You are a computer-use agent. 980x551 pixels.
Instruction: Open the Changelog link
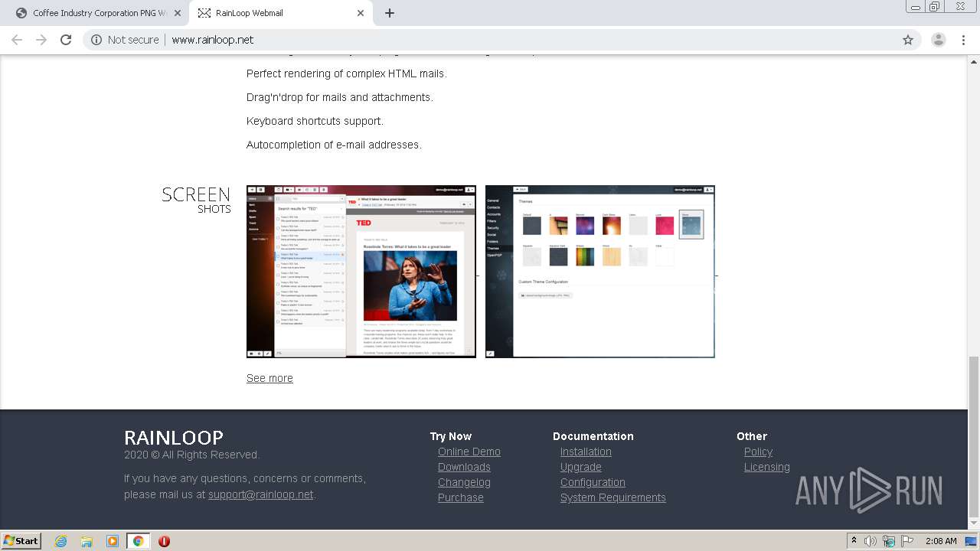pos(464,482)
